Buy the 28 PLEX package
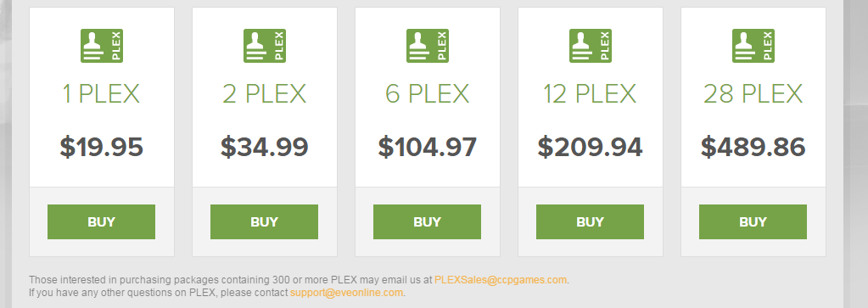Viewport: 868px width, 308px height. pyautogui.click(x=753, y=221)
